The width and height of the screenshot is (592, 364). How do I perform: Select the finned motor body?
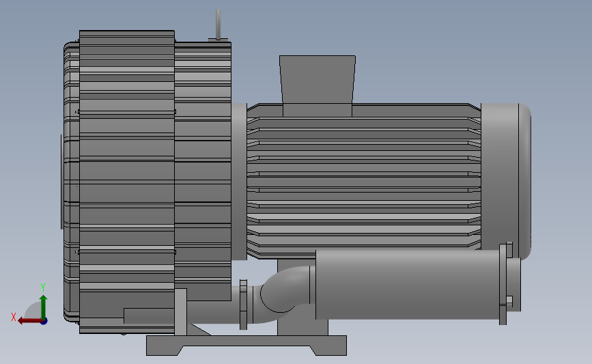(x=363, y=181)
